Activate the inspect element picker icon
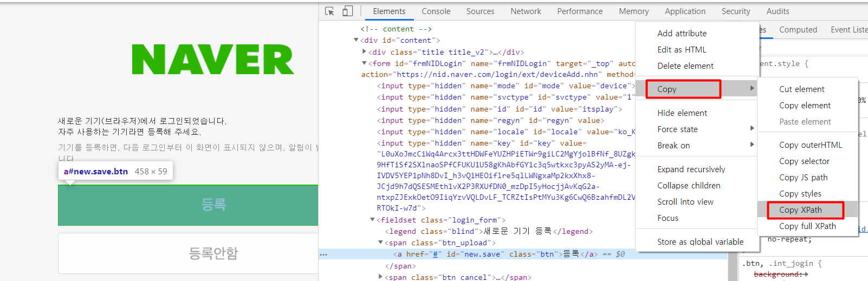 point(329,11)
